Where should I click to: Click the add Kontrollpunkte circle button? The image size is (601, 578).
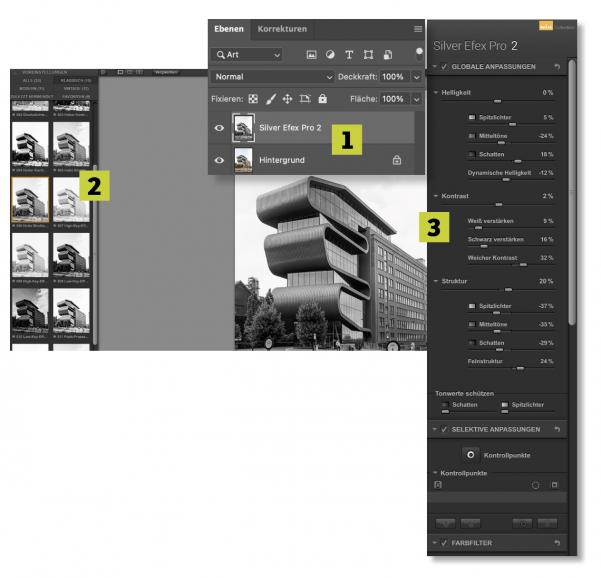(x=470, y=455)
